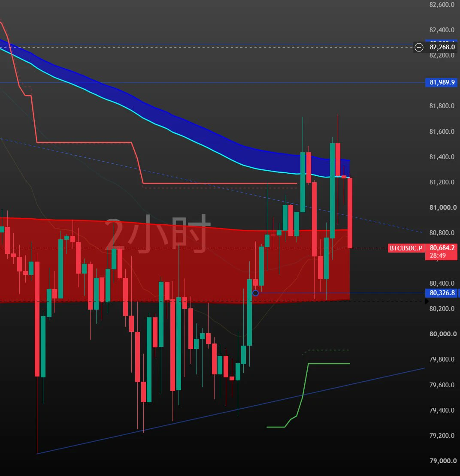
Task: Click the 81,000.0 price axis label
Action: 443,208
